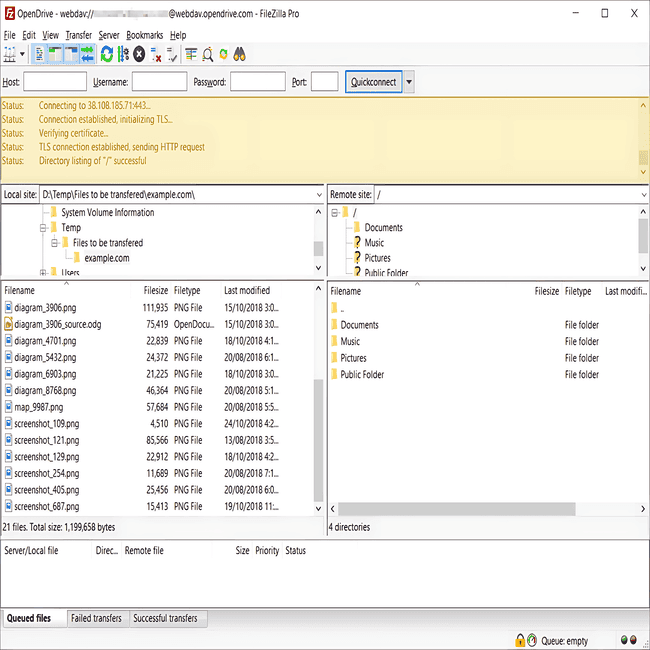Image resolution: width=650 pixels, height=650 pixels.
Task: Open the View menu
Action: [x=50, y=35]
